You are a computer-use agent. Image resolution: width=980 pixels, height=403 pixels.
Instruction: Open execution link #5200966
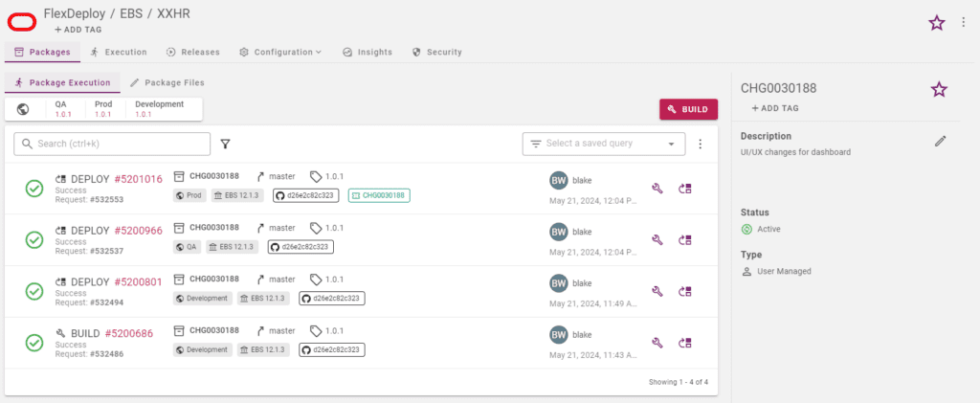(138, 231)
